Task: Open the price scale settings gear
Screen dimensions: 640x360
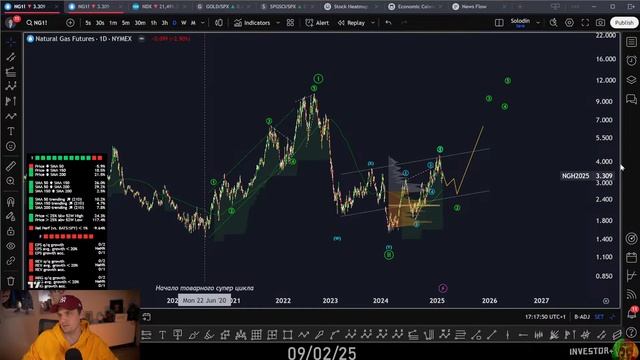Action: pos(606,301)
